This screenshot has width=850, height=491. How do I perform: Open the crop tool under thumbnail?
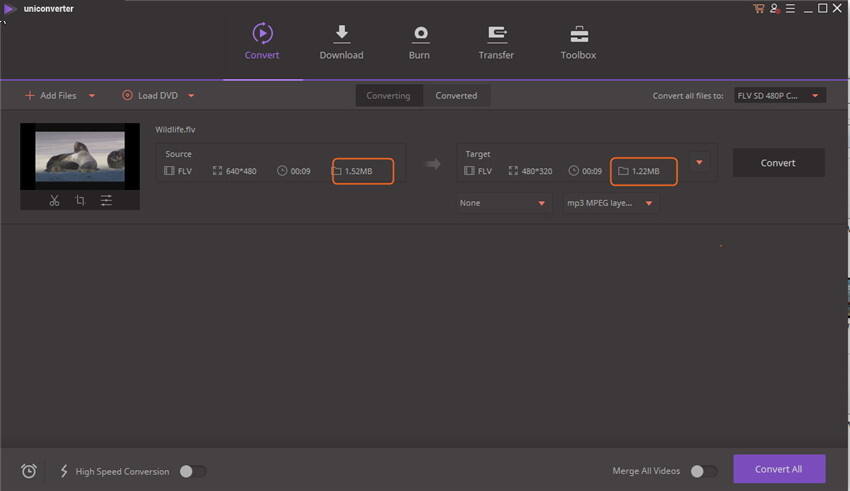(80, 201)
